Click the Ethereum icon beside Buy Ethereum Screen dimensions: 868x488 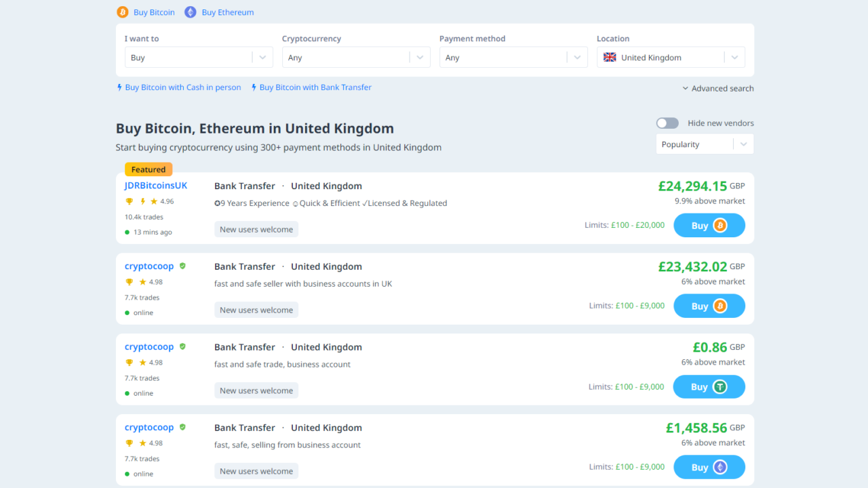tap(191, 12)
